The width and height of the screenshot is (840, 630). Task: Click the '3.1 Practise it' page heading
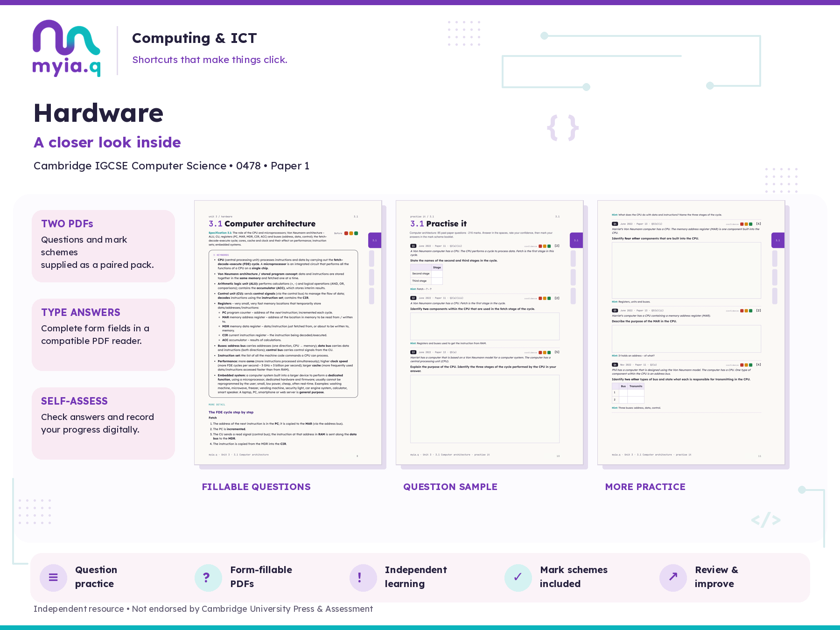pyautogui.click(x=439, y=224)
